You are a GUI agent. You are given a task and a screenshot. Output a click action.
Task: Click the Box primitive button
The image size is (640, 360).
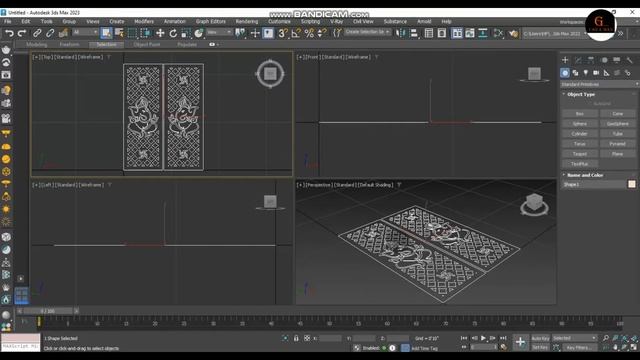pyautogui.click(x=580, y=114)
